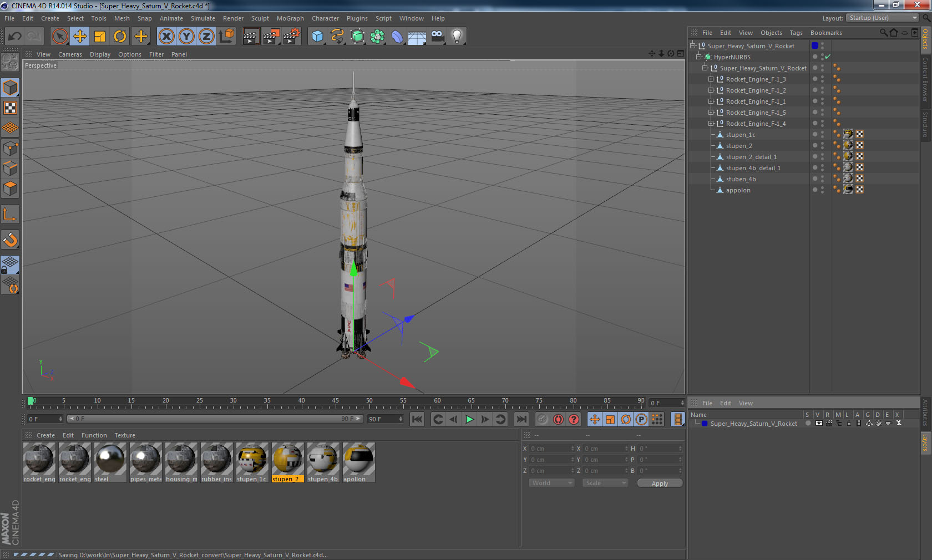The width and height of the screenshot is (932, 560).
Task: Switch to Points mode
Action: click(x=10, y=148)
